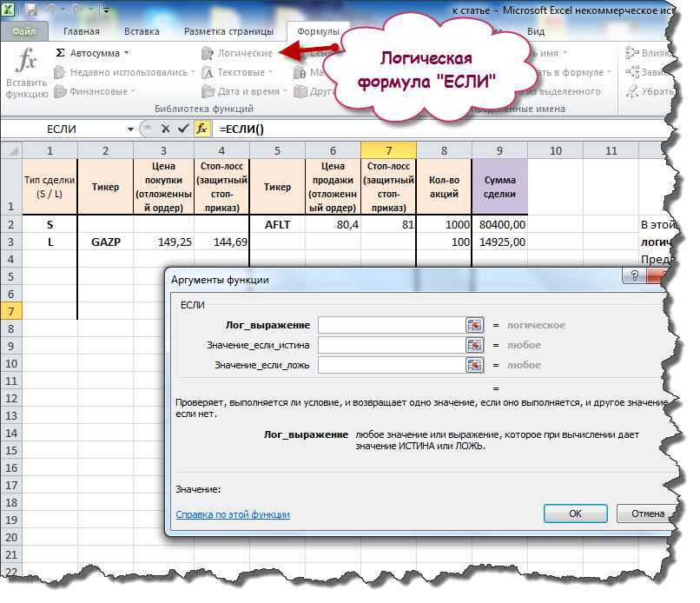Click cell with value 80400,00

pyautogui.click(x=499, y=225)
